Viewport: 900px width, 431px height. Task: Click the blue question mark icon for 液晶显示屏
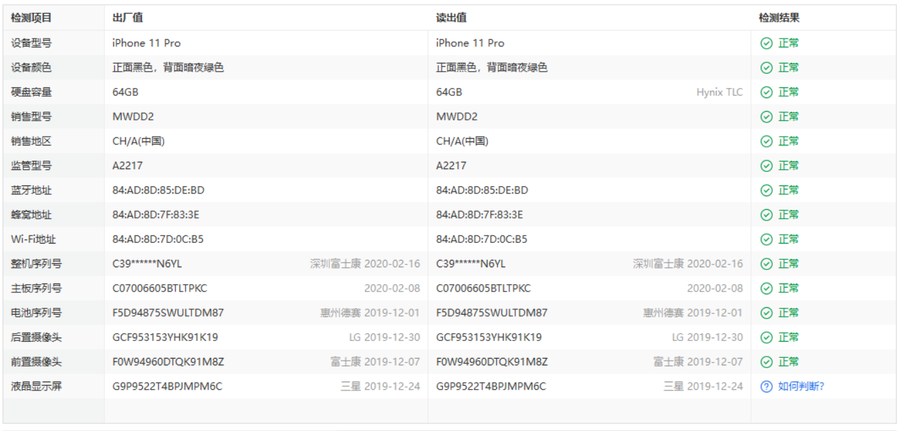tap(766, 387)
